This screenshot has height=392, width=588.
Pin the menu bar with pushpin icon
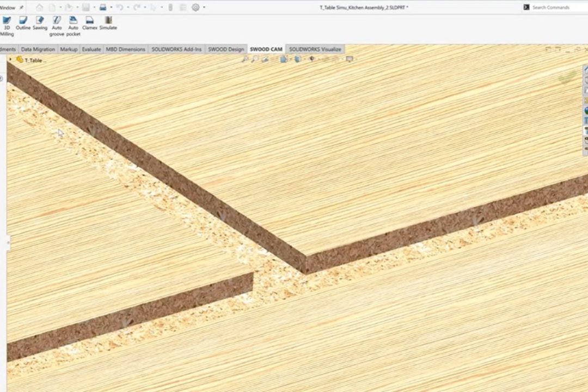21,8
